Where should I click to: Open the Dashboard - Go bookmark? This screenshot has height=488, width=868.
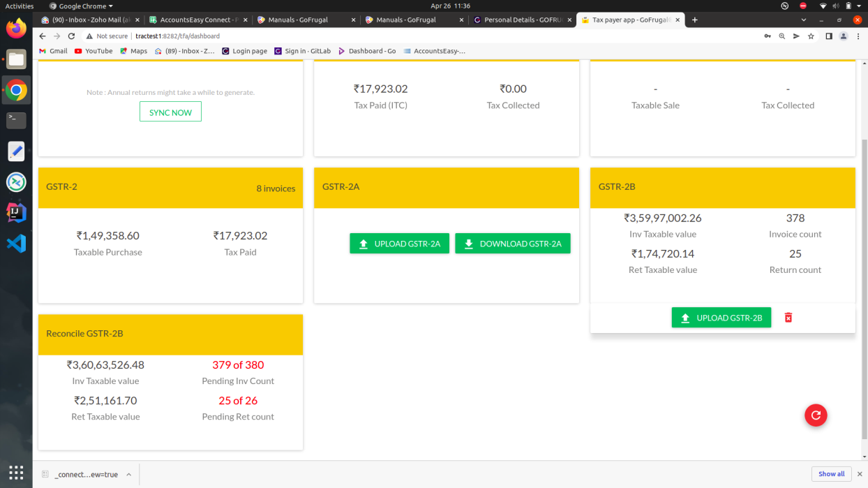[367, 51]
